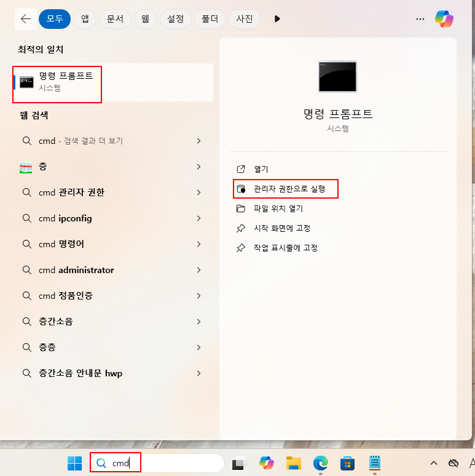Expand the cmd administrator chevron
Viewport: 475px width, 476px height.
198,270
